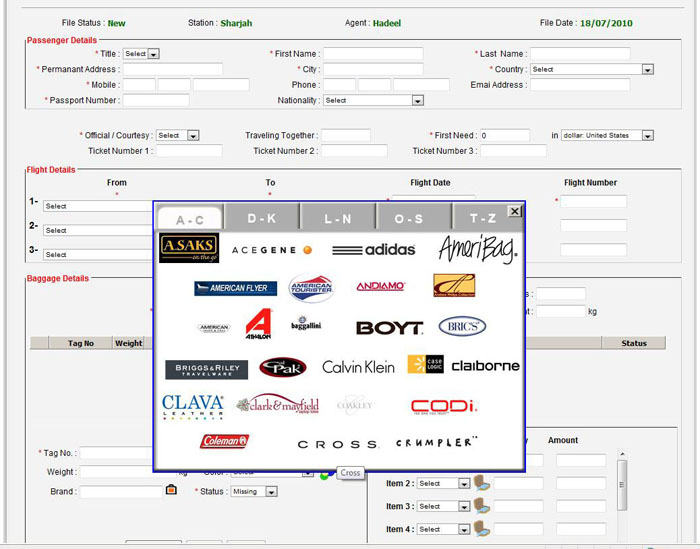Pick the Adidas brand logo
The width and height of the screenshot is (700, 549).
(373, 250)
